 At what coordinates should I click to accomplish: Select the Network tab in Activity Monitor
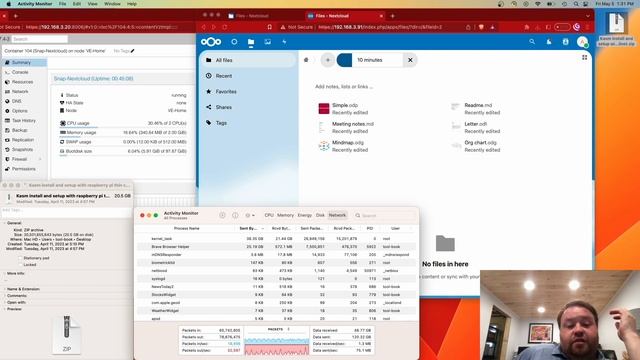[x=337, y=215]
